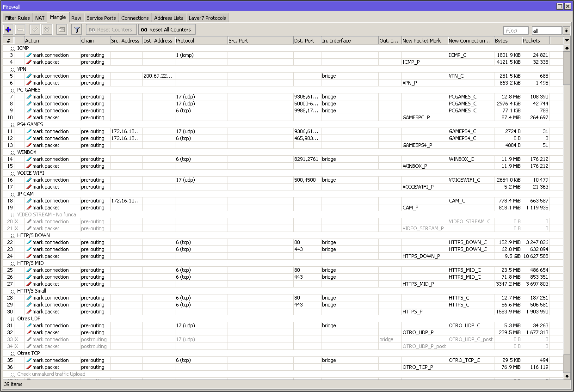Click the greyed pencil icon of rule 20
Image resolution: width=574 pixels, height=392 pixels.
pos(29,221)
